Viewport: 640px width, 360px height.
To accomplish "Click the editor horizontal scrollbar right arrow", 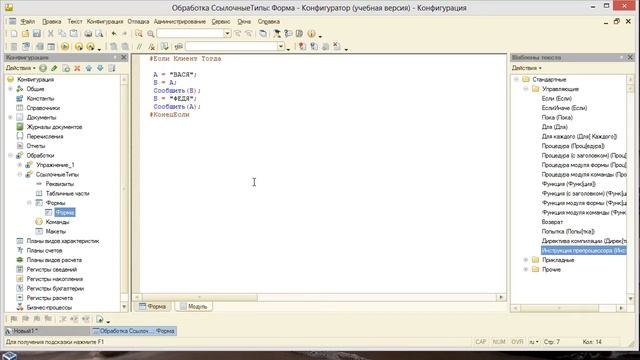I will [501, 298].
